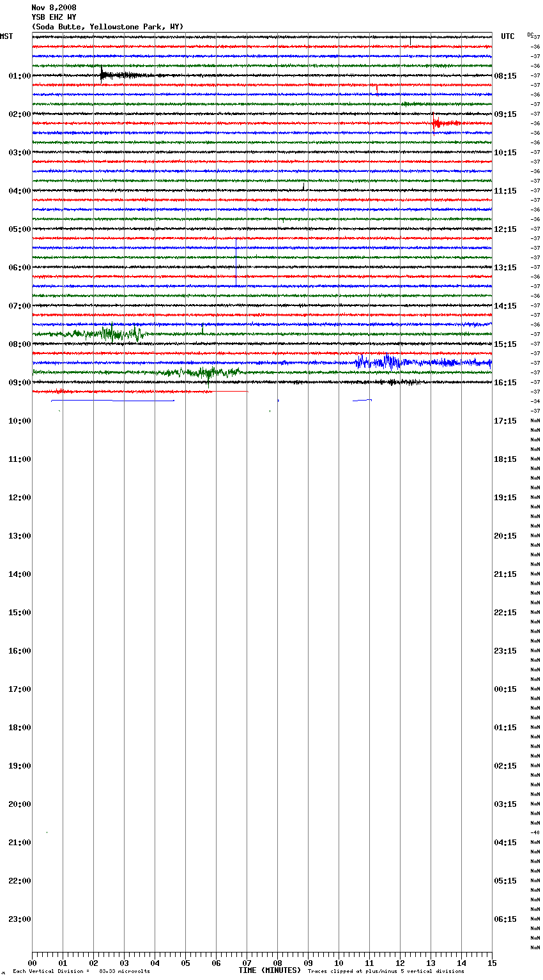Click the 11:15 UTC time label

pos(505,191)
